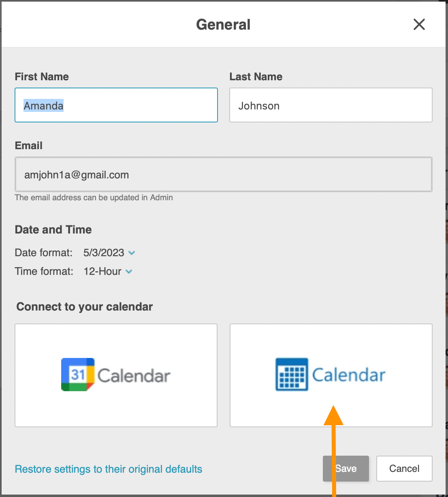
Task: Connect to Outlook Calendar
Action: click(x=331, y=375)
